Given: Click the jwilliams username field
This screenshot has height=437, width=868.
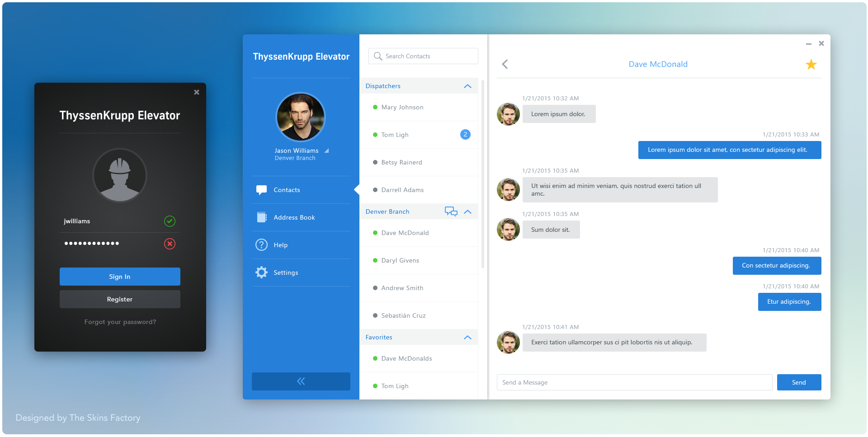Looking at the screenshot, I should point(120,221).
